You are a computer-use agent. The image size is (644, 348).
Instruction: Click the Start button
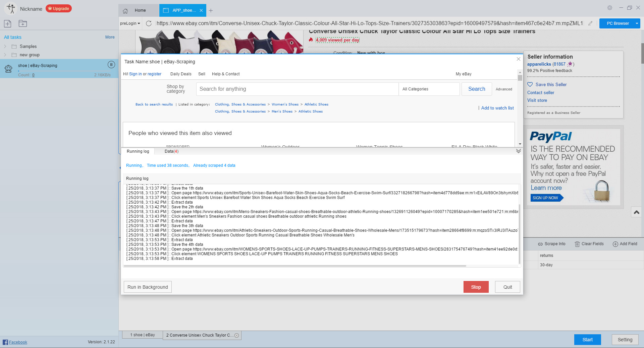coord(587,340)
